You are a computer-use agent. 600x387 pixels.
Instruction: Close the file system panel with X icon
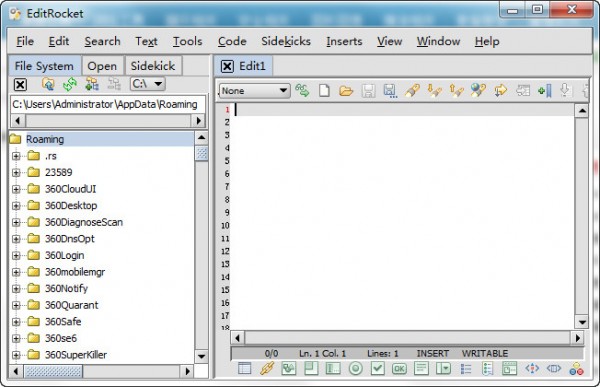point(20,85)
